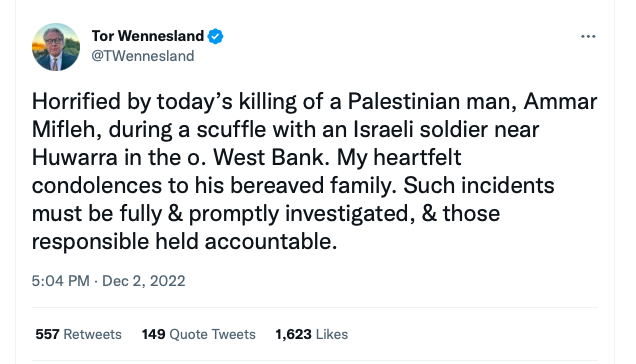
Task: Click the word Huwarra in the tweet
Action: (75, 157)
